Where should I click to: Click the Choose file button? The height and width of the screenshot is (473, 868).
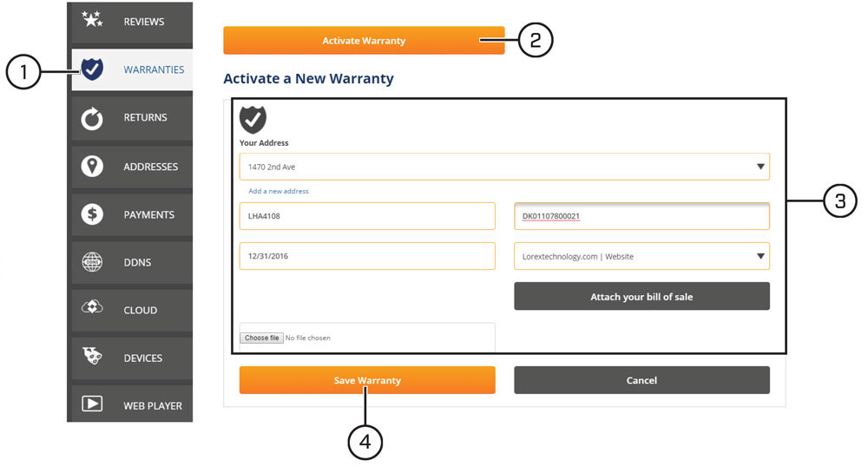[x=262, y=338]
